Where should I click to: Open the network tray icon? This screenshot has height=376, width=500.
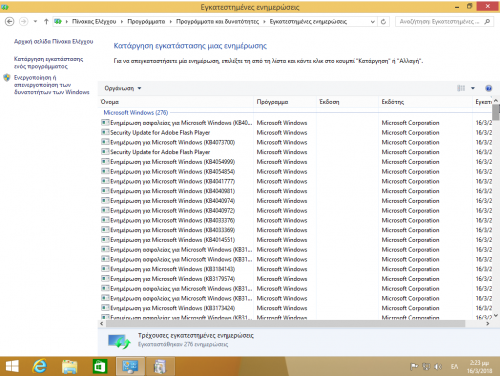(426, 367)
